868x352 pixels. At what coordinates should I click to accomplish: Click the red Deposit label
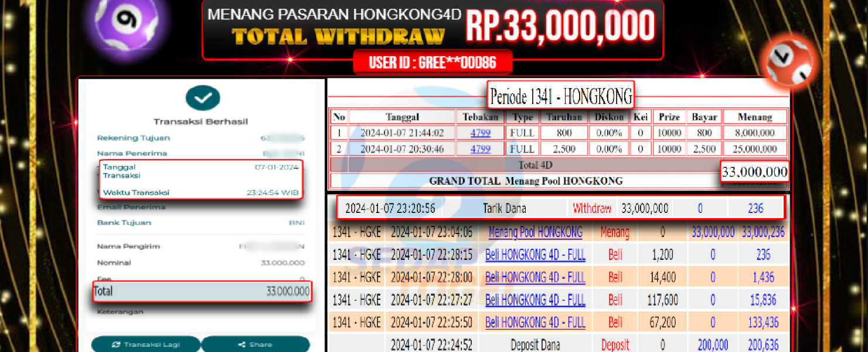[x=615, y=345]
